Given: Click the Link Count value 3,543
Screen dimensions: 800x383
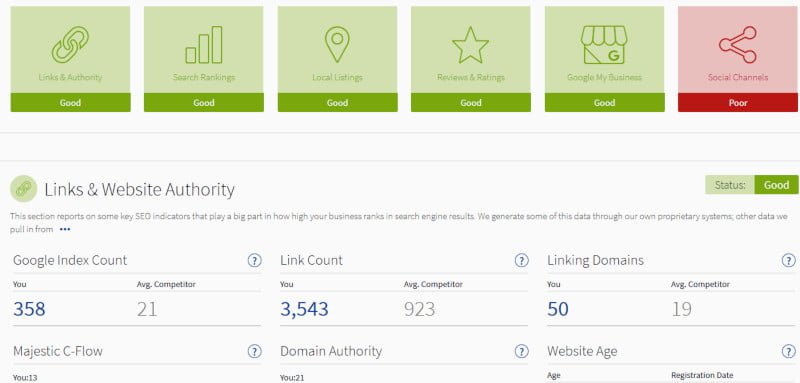Looking at the screenshot, I should pos(304,309).
